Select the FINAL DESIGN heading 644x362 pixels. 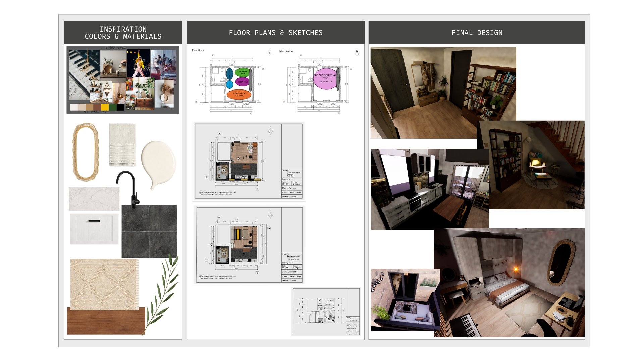[477, 33]
